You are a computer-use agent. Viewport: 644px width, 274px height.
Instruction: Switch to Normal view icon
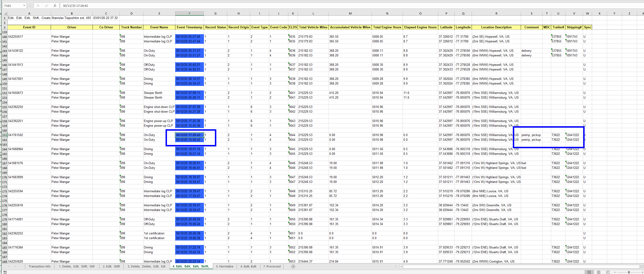(589, 272)
